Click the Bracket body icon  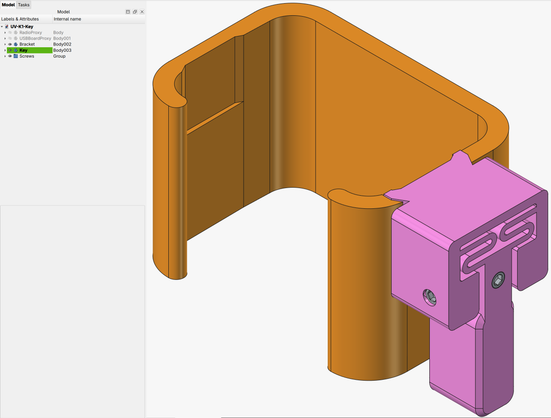pos(15,44)
